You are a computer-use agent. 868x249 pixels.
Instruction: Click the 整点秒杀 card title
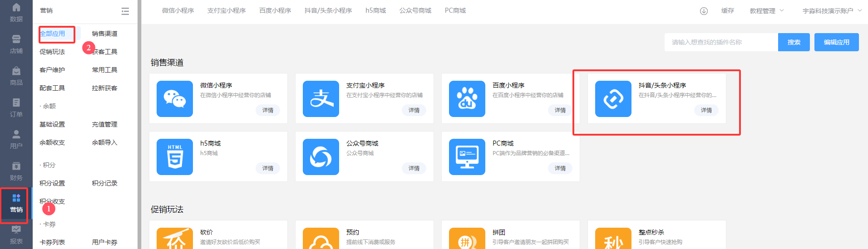tap(651, 232)
